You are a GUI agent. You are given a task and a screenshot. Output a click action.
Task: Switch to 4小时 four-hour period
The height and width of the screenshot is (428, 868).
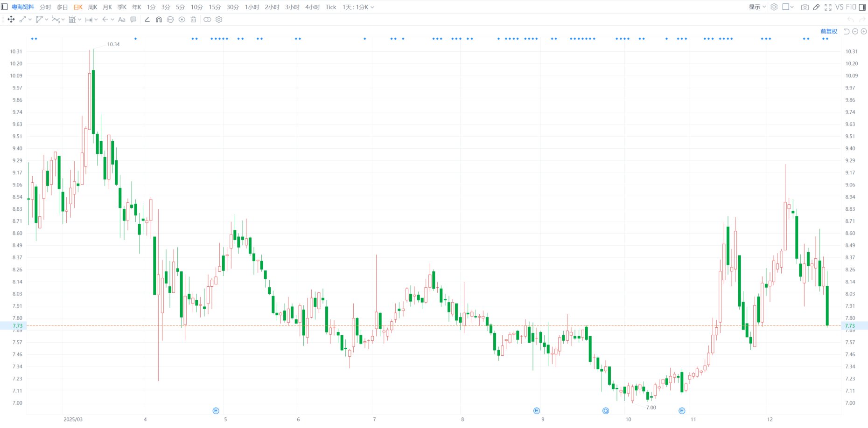[313, 7]
